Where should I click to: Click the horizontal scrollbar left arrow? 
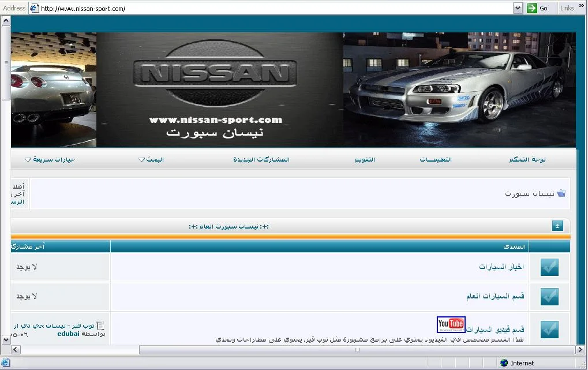coord(16,349)
